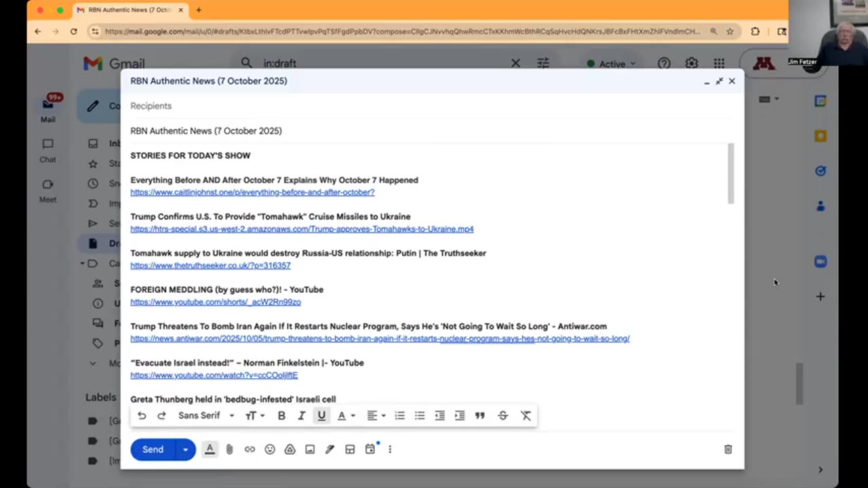Open Google Tasks side panel icon
Screen dimensions: 868x488
(821, 171)
